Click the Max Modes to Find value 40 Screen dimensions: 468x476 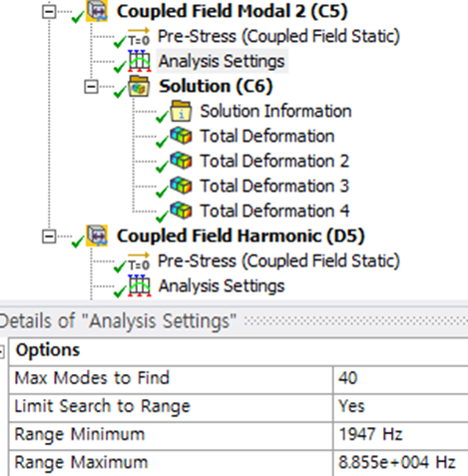click(400, 379)
